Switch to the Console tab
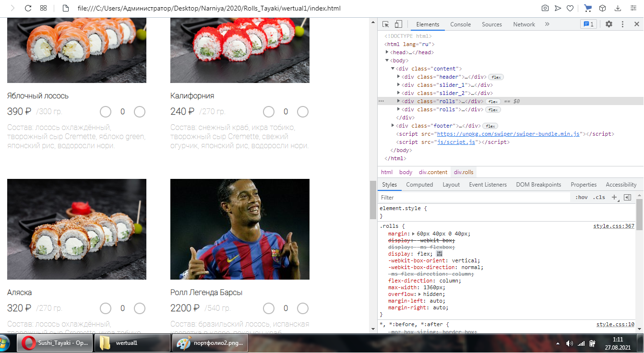This screenshot has height=353, width=644. tap(460, 24)
